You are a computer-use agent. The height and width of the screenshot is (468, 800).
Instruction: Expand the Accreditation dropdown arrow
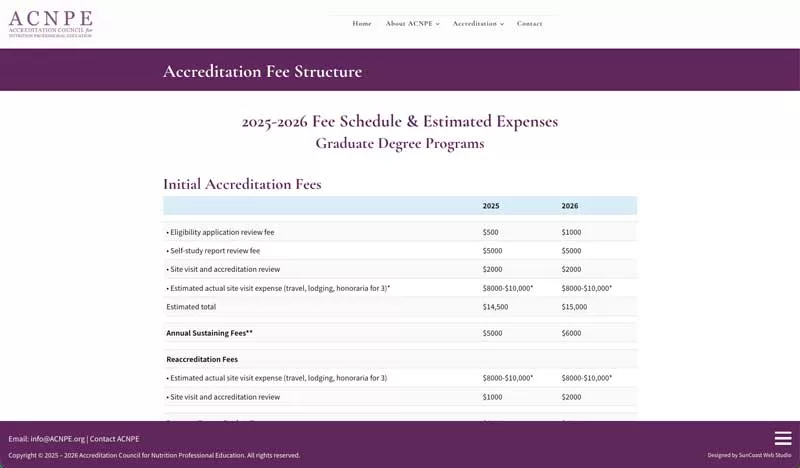(502, 24)
